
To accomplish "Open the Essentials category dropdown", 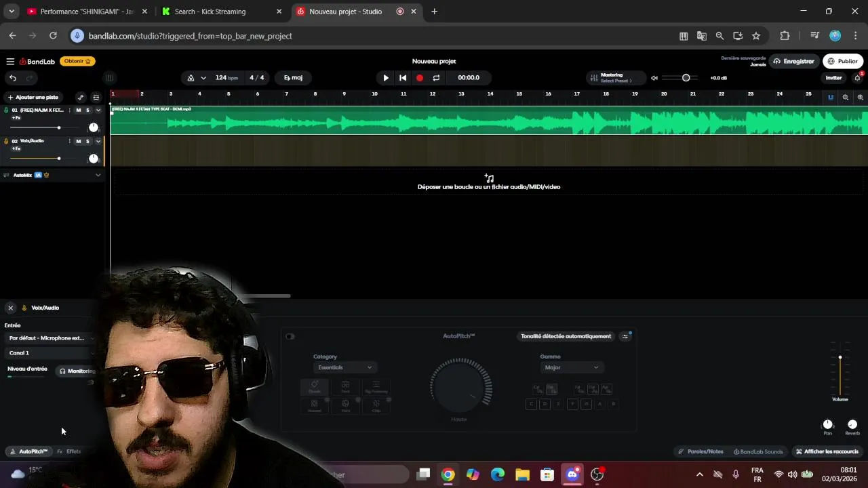I will (x=345, y=367).
